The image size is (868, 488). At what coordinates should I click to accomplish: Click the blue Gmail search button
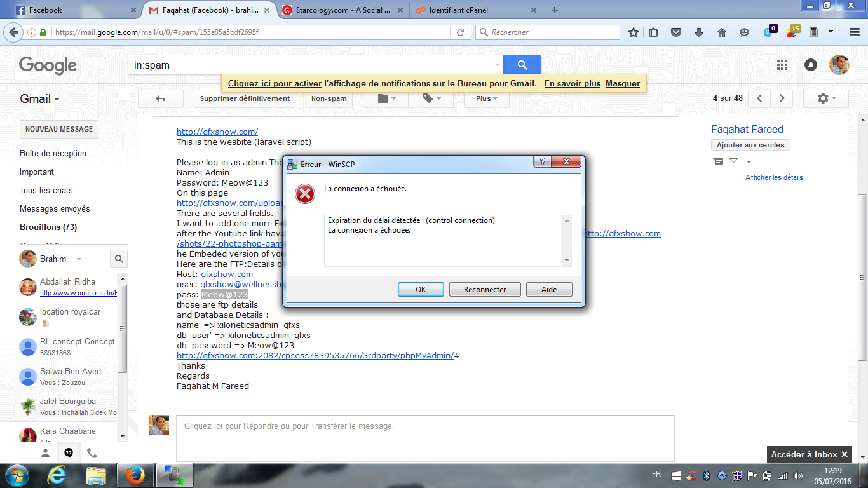(x=522, y=65)
